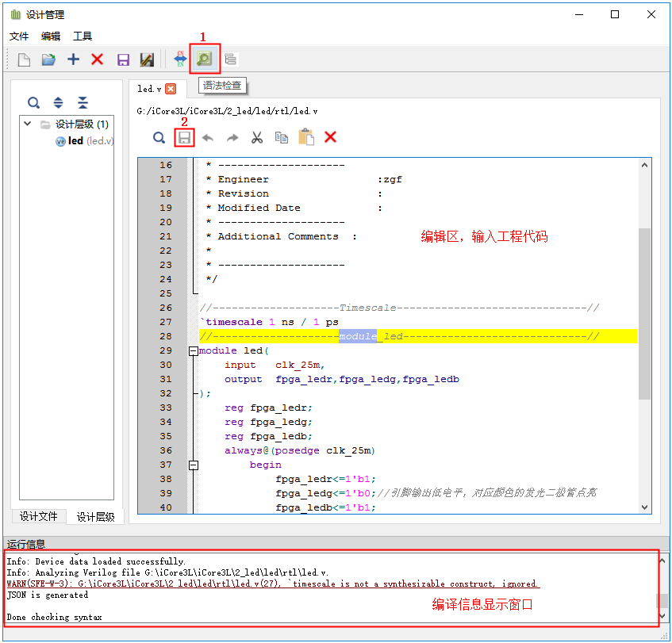This screenshot has width=672, height=643.
Task: Save led.v using editor save icon
Action: point(184,137)
